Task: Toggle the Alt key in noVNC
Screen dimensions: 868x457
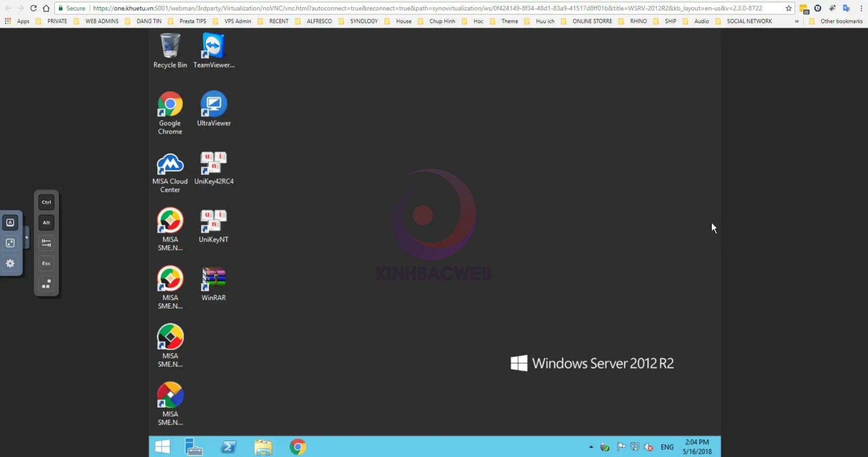Action: 46,223
